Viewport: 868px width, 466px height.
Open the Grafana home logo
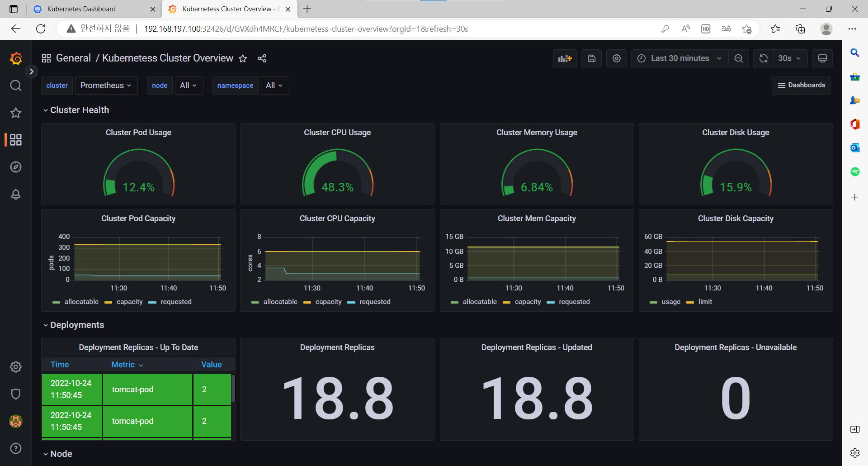[x=16, y=58]
